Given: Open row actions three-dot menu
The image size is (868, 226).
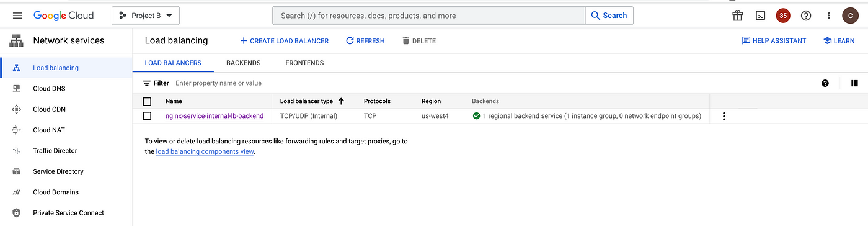Looking at the screenshot, I should [x=724, y=116].
